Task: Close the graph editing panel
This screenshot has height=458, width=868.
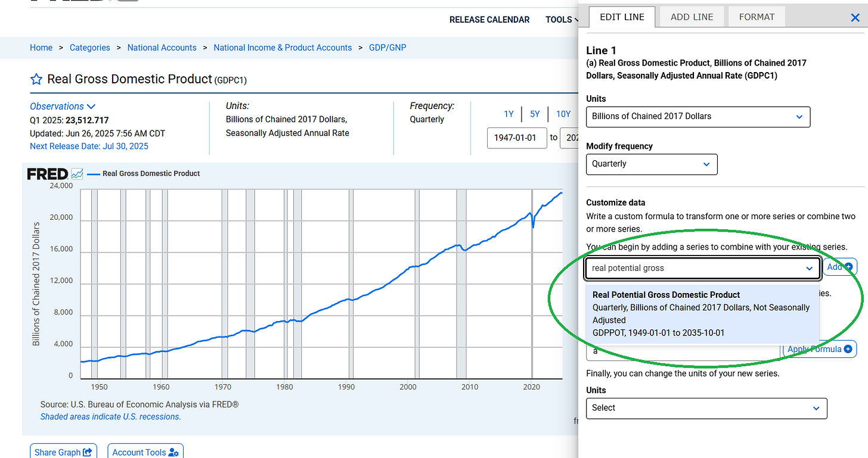Action: pyautogui.click(x=855, y=18)
